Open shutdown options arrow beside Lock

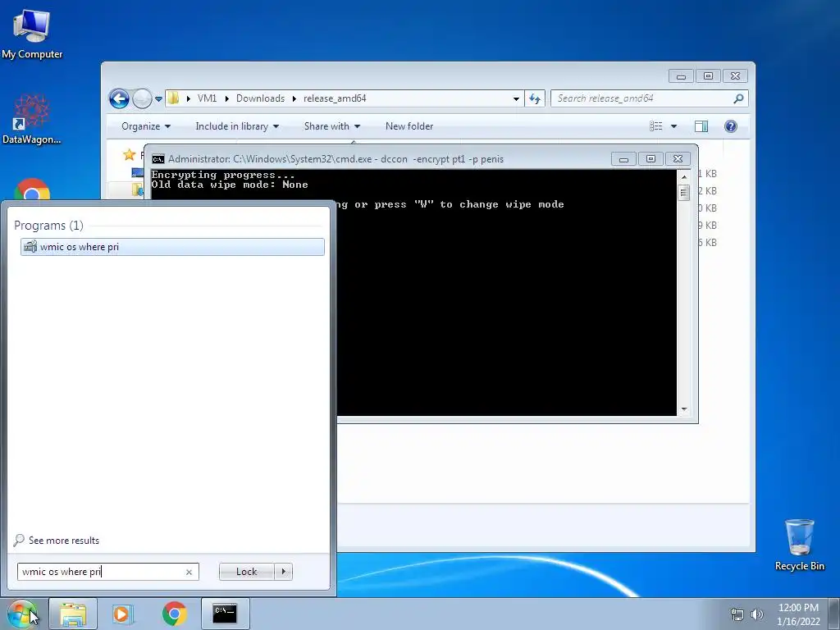pyautogui.click(x=283, y=572)
